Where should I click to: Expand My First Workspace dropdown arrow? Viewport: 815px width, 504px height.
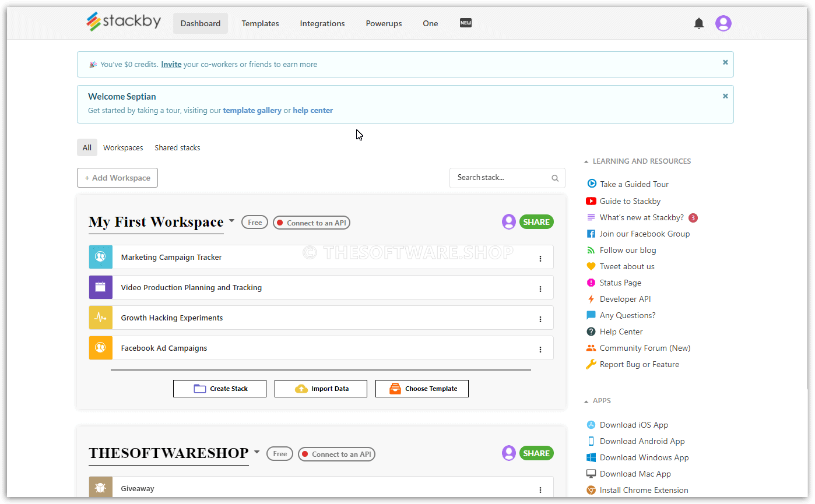(x=231, y=221)
